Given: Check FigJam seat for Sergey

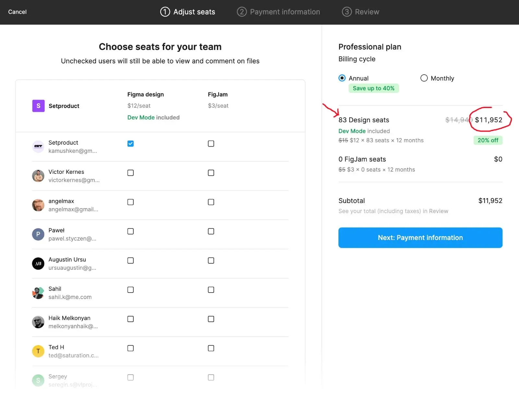Looking at the screenshot, I should [x=211, y=377].
